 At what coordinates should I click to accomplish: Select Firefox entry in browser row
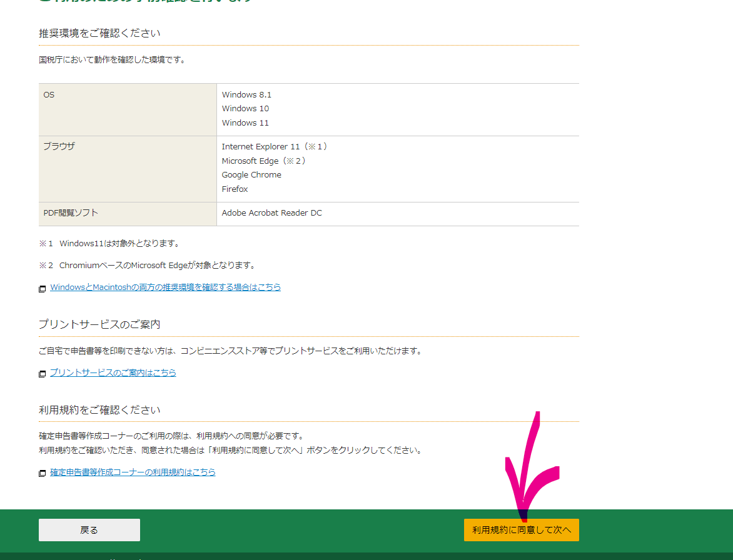235,189
